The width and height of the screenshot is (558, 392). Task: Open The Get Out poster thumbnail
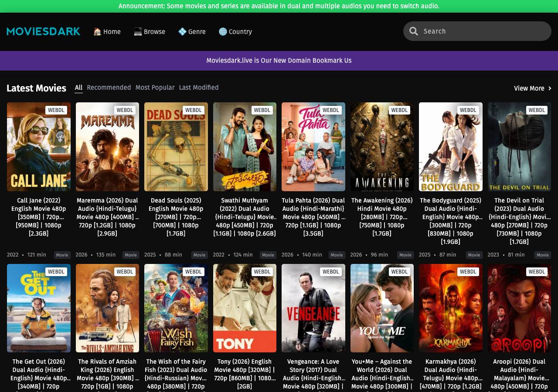click(39, 308)
